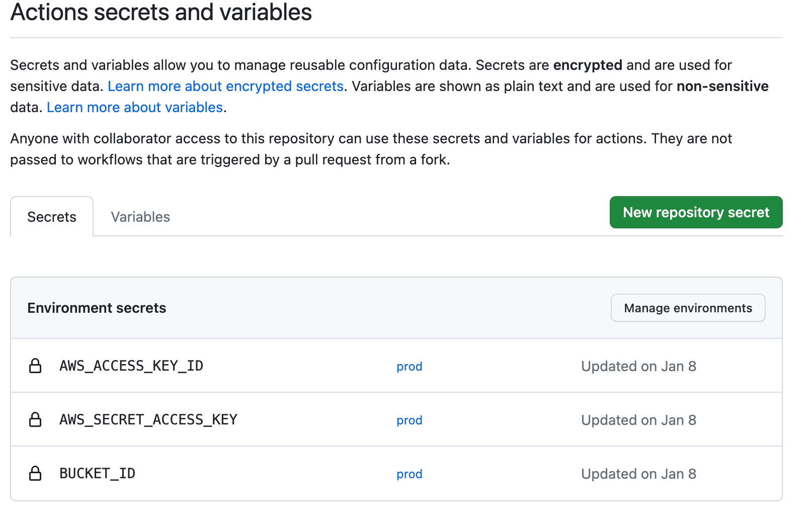Open the encrypted secrets documentation link
812x526 pixels.
[x=225, y=86]
